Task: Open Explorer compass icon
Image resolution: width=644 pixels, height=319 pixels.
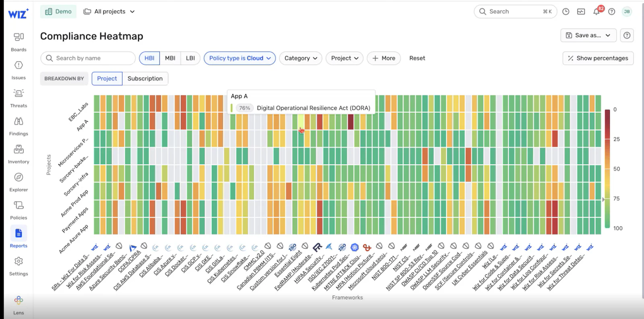Action: 19,177
